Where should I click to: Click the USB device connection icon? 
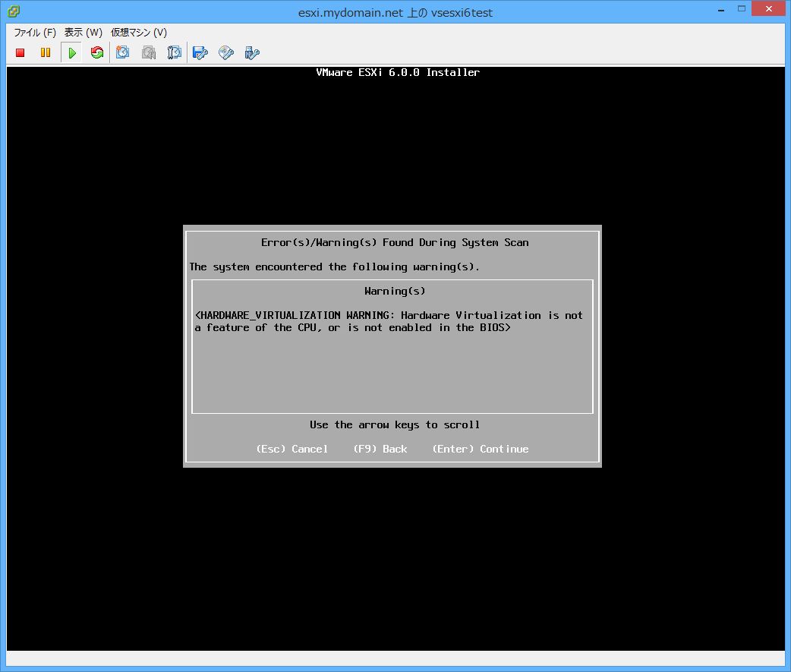252,52
